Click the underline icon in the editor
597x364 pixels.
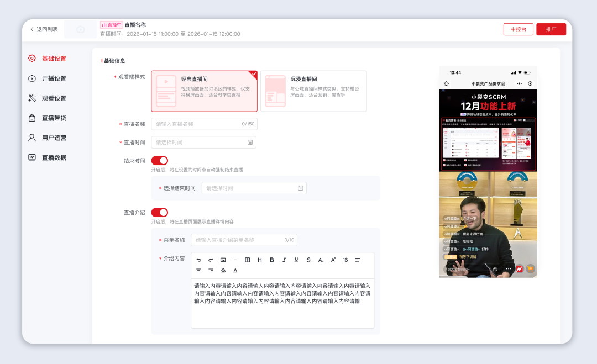click(296, 260)
